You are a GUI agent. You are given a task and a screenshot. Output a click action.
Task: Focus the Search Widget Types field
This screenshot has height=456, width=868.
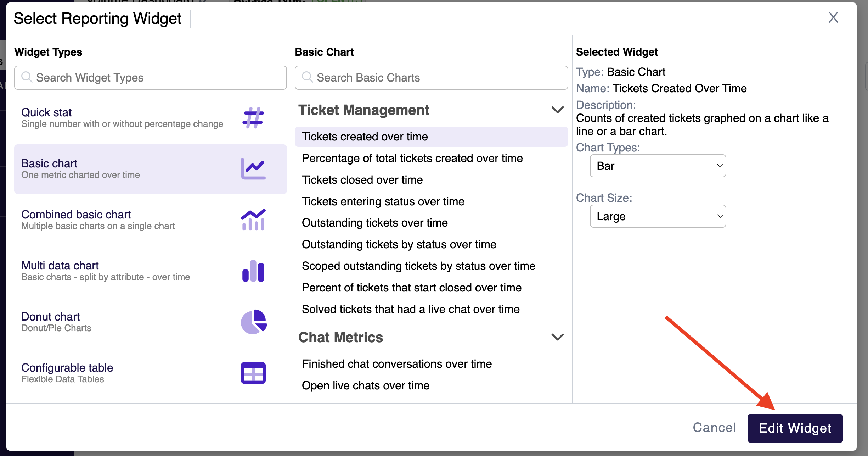[x=151, y=78]
